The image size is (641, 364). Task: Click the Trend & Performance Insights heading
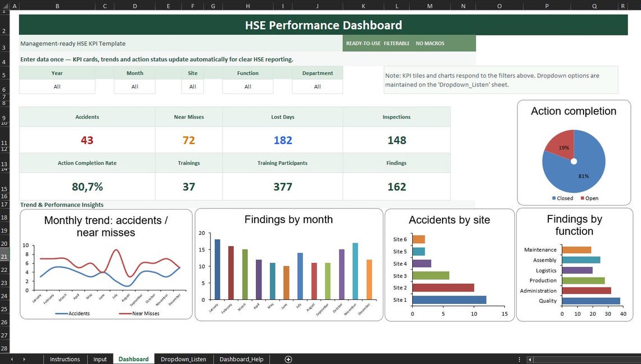tap(62, 204)
